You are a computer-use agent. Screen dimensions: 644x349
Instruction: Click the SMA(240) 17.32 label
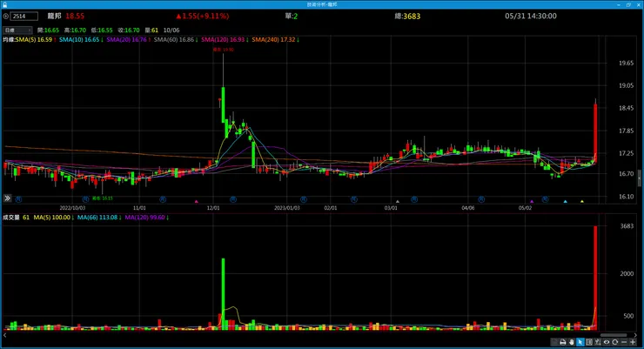(x=273, y=40)
